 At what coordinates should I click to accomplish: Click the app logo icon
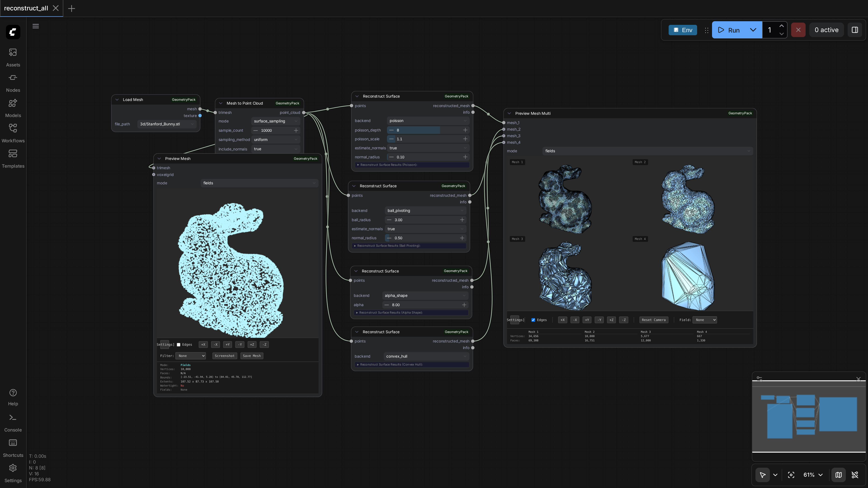tap(13, 32)
